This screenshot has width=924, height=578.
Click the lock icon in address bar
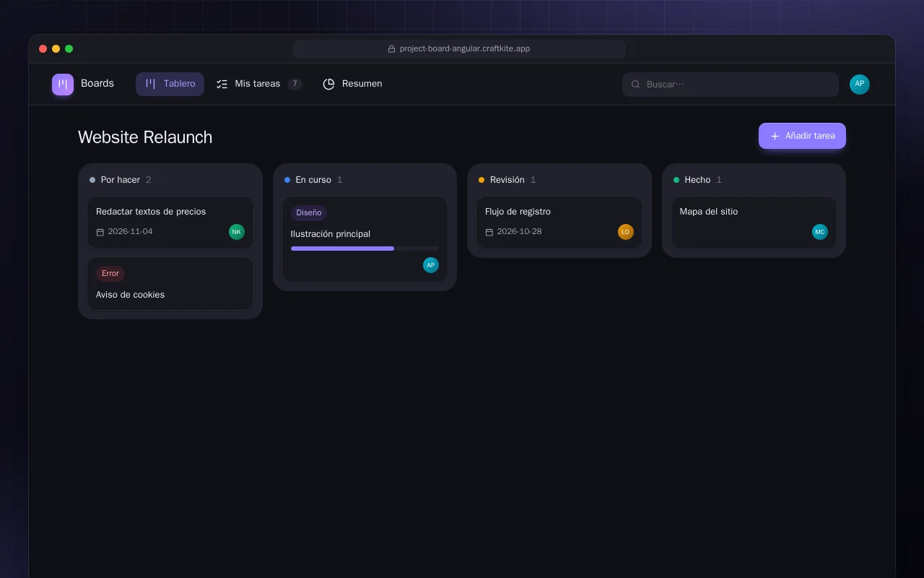[392, 49]
